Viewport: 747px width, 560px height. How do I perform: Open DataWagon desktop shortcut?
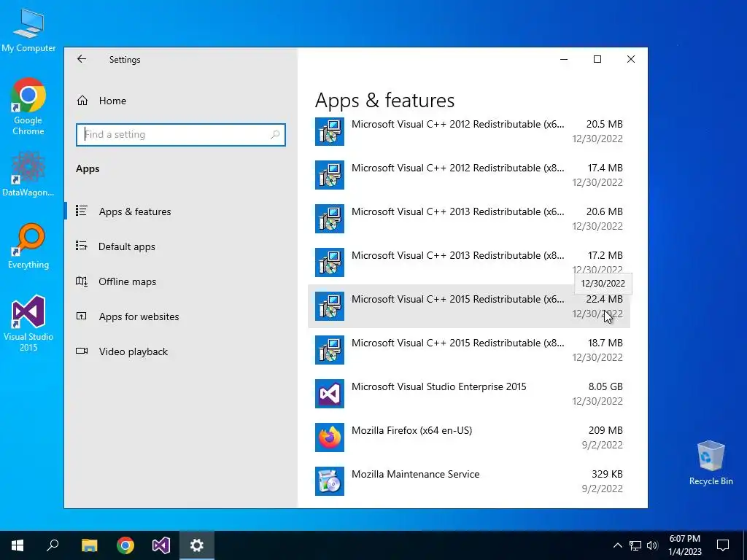pyautogui.click(x=28, y=174)
